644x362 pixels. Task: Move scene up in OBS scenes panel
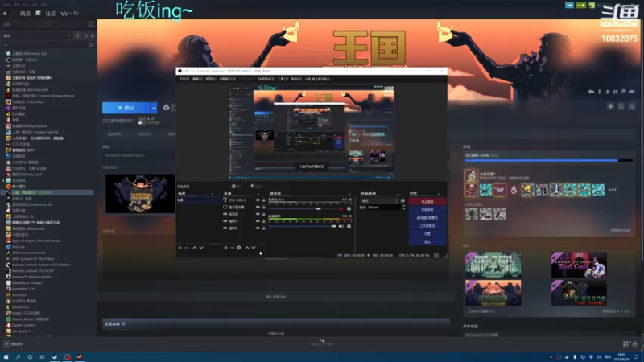pos(194,248)
